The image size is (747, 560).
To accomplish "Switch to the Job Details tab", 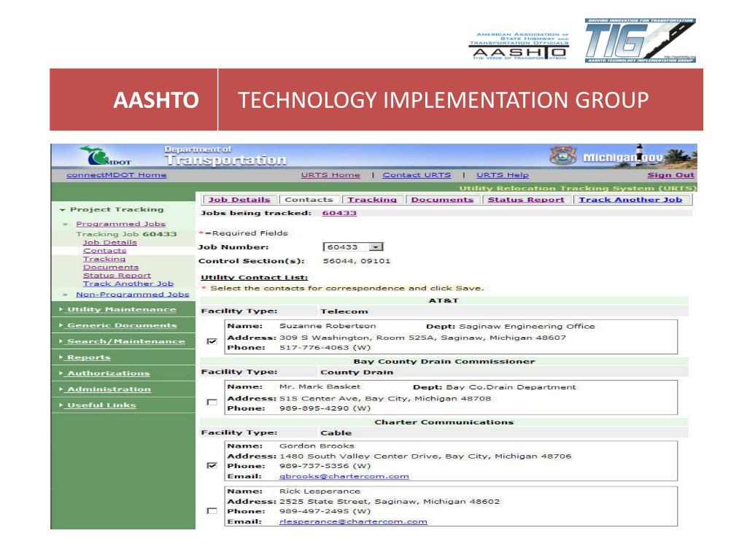I will [x=239, y=200].
